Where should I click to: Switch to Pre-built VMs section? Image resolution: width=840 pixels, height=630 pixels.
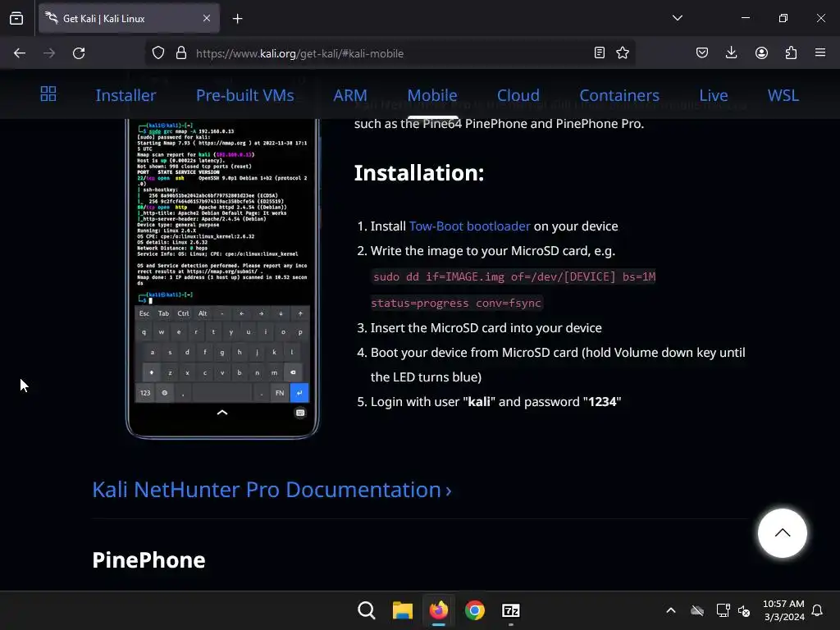click(x=244, y=95)
